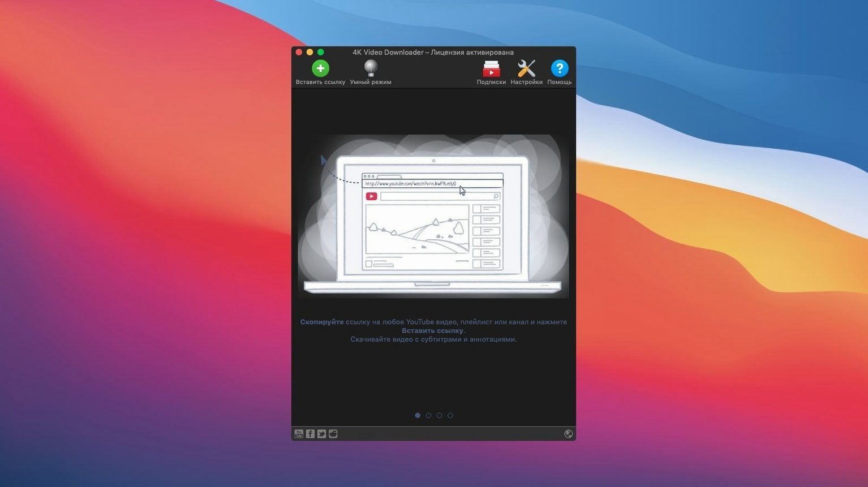Click the green Вставить ссылку plus icon
This screenshot has width=868, height=487.
pos(320,68)
